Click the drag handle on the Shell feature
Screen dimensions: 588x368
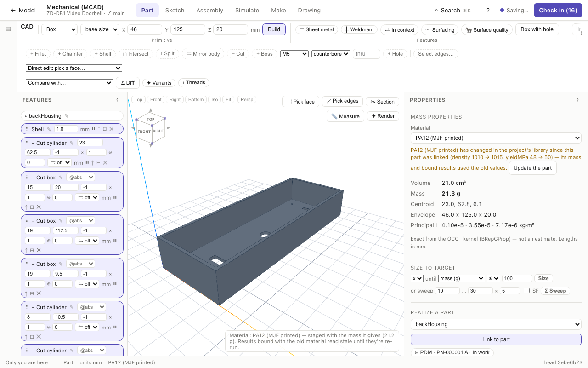(27, 129)
